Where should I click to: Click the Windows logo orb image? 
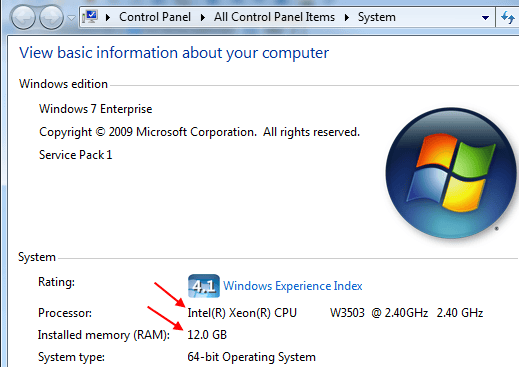(451, 173)
